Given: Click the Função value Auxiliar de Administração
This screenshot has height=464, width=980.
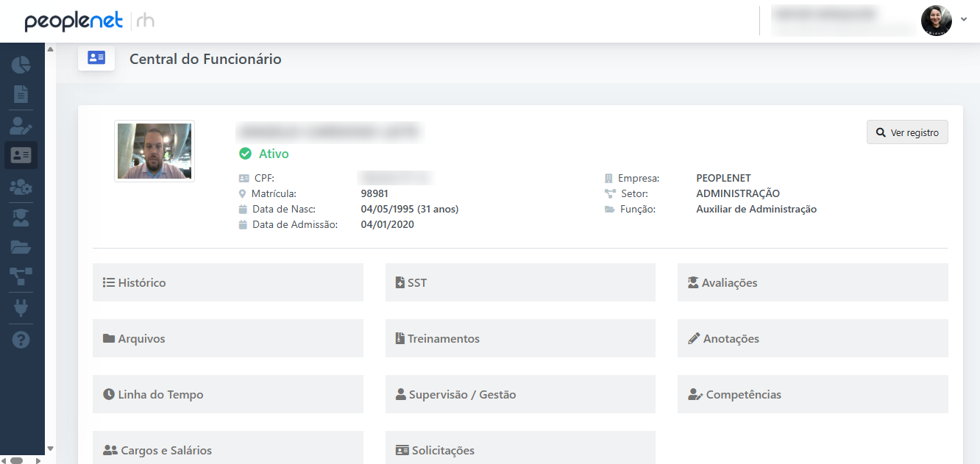Looking at the screenshot, I should click(x=756, y=209).
